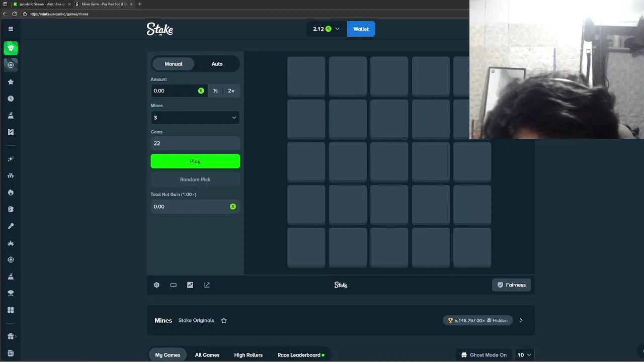Click the flame icon in sidebar
This screenshot has height=362, width=644.
(x=11, y=193)
